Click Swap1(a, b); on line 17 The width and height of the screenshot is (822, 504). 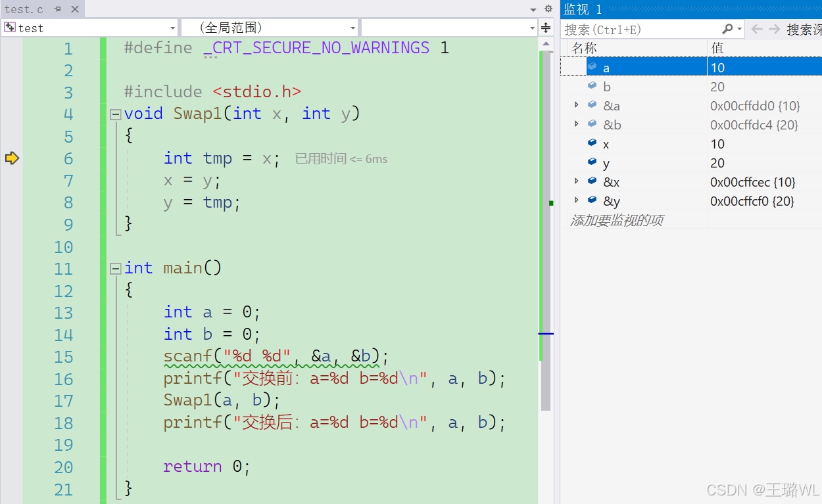222,400
